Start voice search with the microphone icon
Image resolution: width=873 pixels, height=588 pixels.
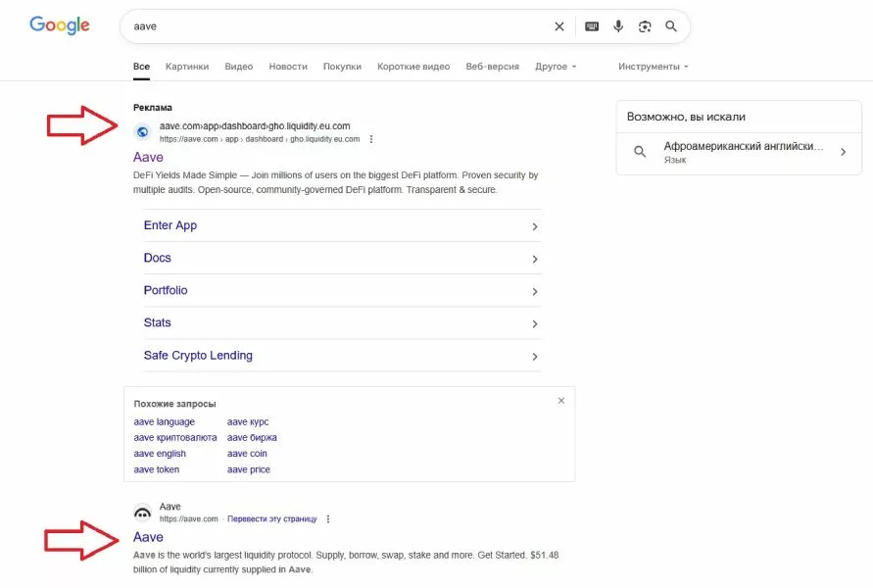tap(618, 26)
